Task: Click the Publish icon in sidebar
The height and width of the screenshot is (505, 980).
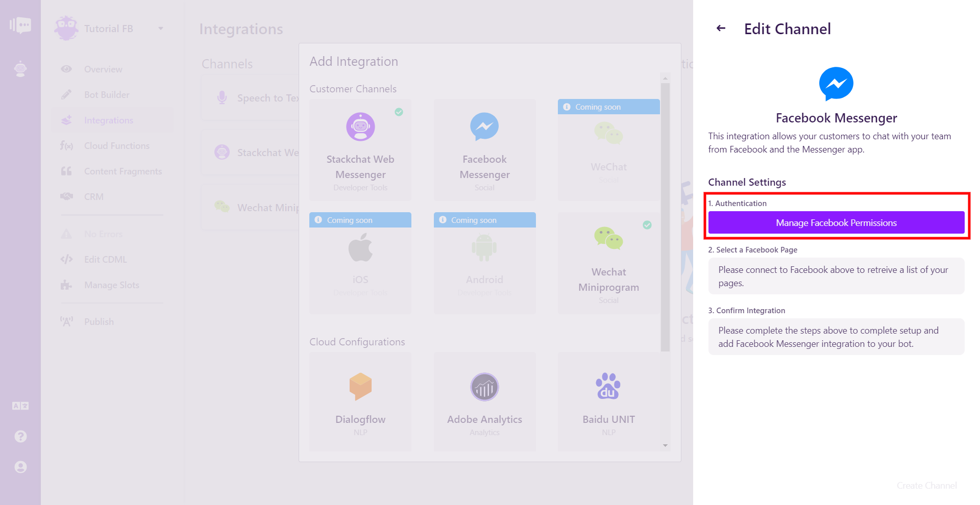Action: click(x=66, y=322)
